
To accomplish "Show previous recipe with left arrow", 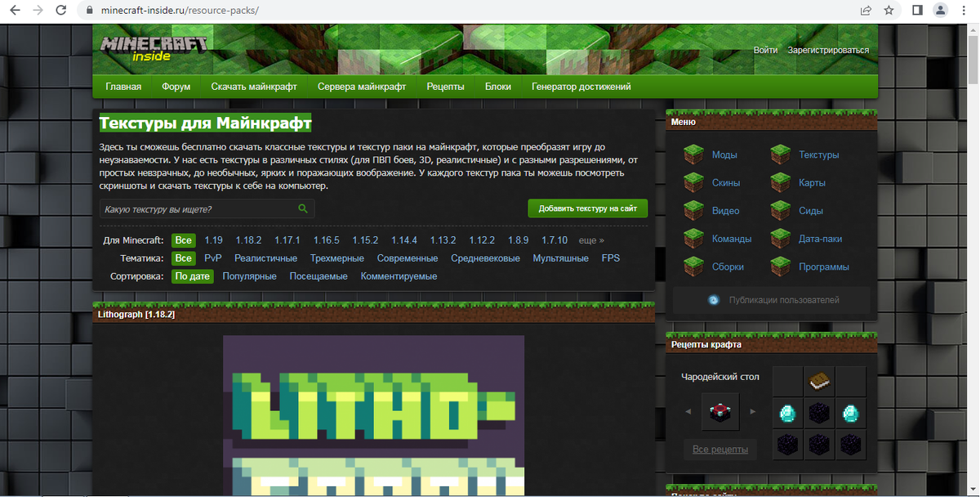I will pyautogui.click(x=688, y=411).
